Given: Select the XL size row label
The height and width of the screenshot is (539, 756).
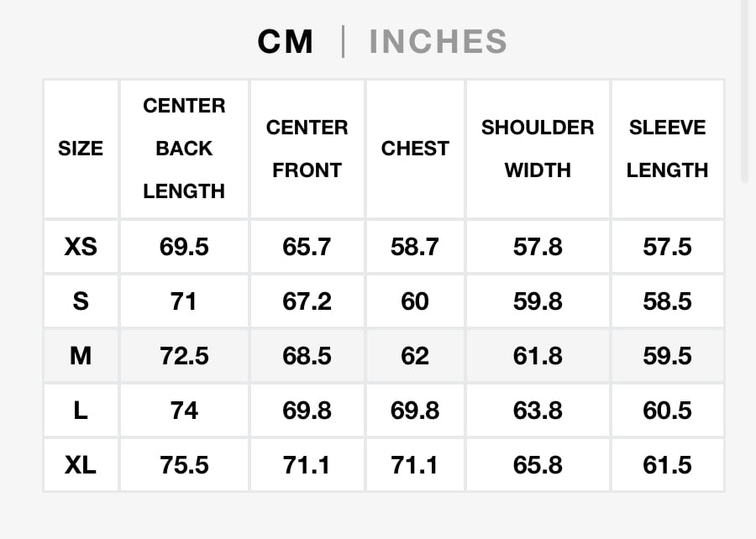Looking at the screenshot, I should coord(81,464).
